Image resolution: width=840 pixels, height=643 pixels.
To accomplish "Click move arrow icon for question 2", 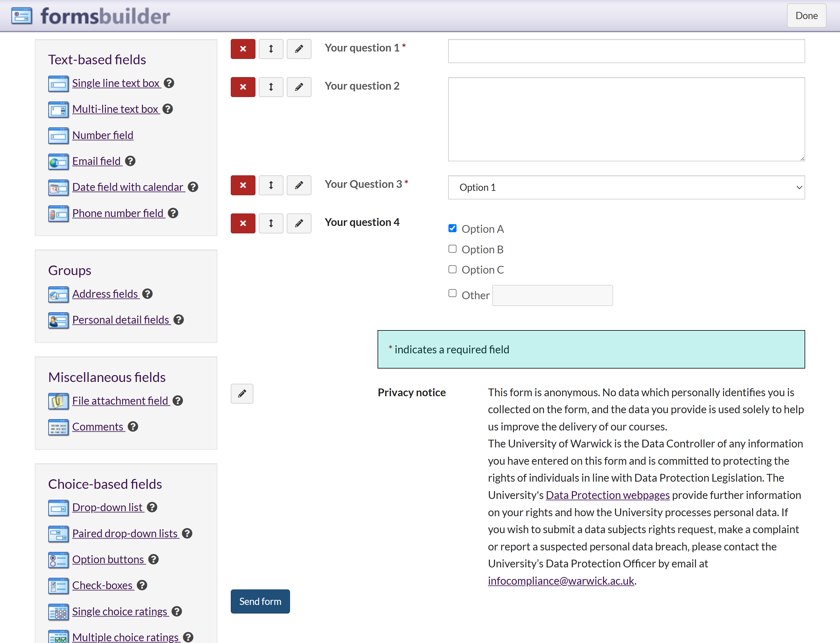I will (x=271, y=87).
